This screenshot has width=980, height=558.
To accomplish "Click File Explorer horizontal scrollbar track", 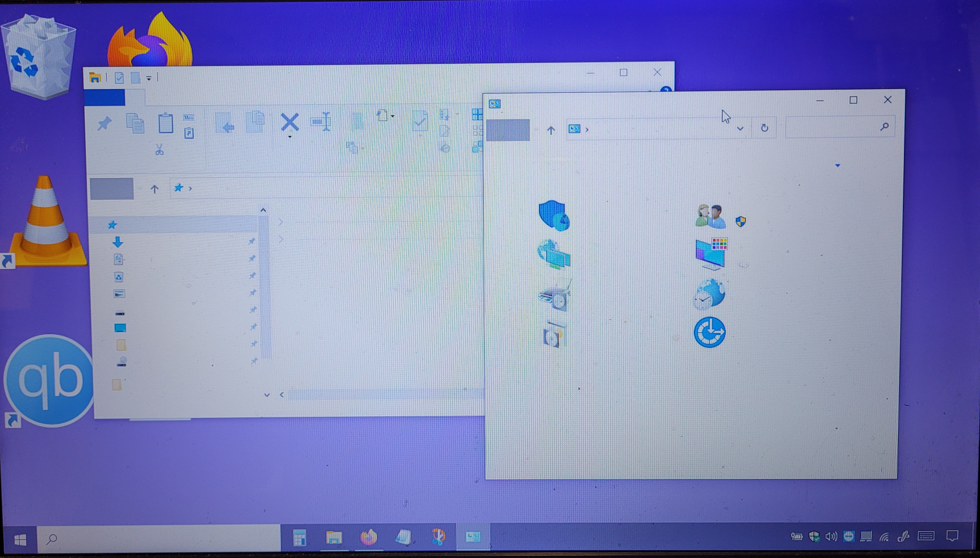I will coord(384,394).
